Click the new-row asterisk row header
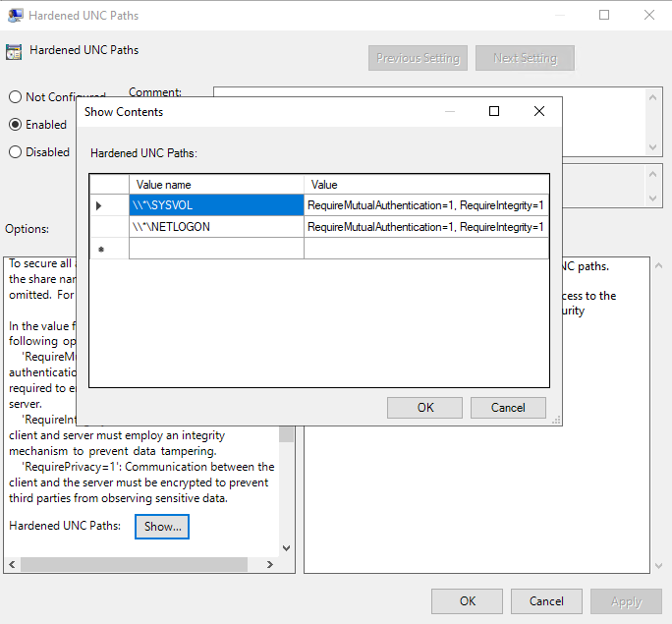The height and width of the screenshot is (624, 672). (x=109, y=249)
